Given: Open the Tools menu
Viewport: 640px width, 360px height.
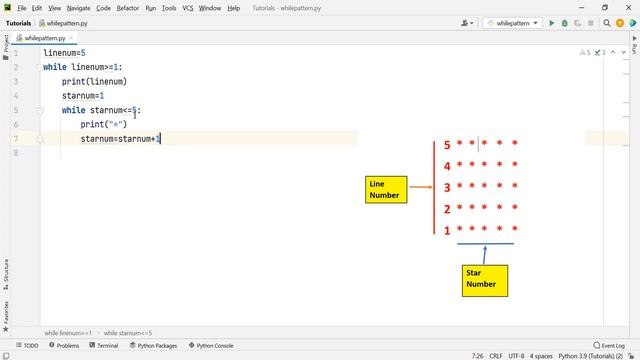Looking at the screenshot, I should (x=169, y=8).
